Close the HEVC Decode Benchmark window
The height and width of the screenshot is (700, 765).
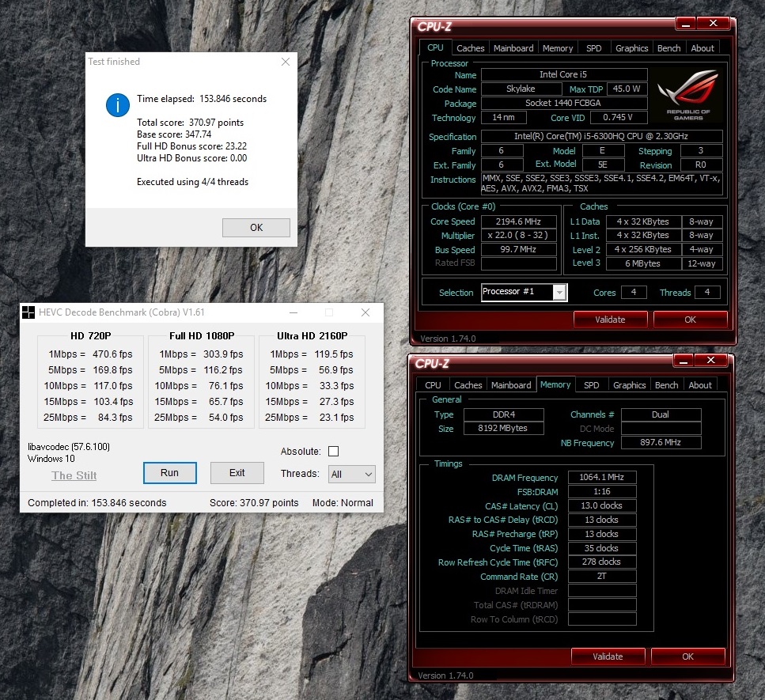[x=365, y=312]
